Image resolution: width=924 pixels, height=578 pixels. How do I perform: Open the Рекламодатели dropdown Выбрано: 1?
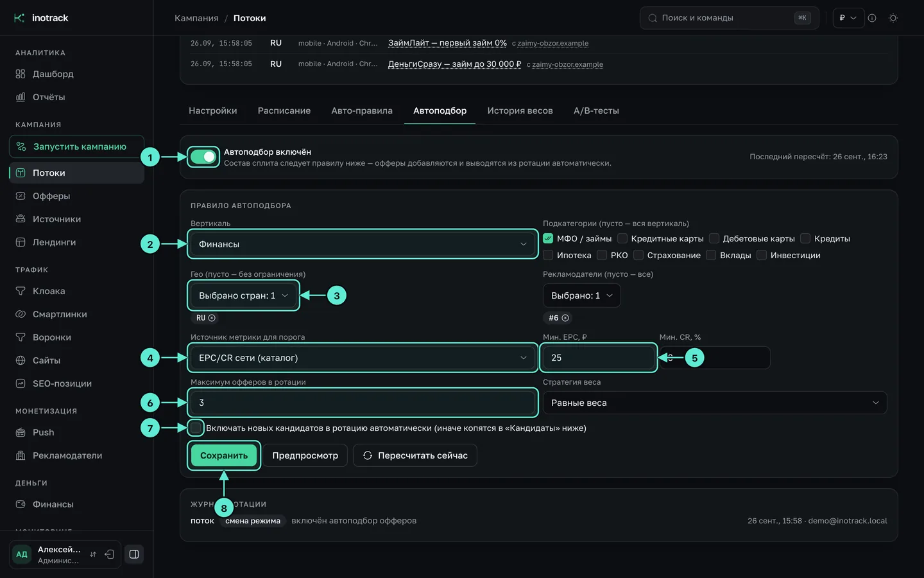click(581, 295)
